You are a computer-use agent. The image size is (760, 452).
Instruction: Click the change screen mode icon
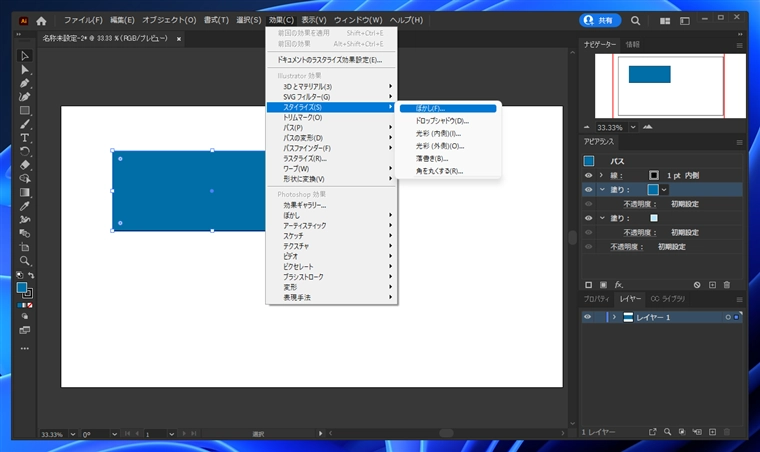coord(24,330)
